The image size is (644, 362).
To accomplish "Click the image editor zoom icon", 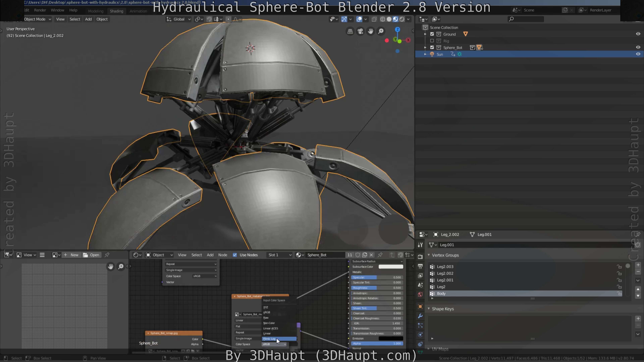I will click(121, 267).
